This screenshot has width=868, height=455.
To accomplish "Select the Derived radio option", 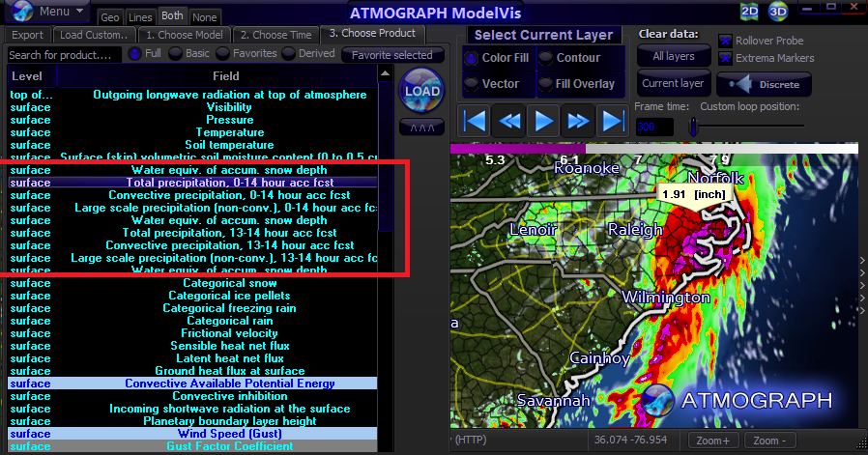I will click(288, 54).
